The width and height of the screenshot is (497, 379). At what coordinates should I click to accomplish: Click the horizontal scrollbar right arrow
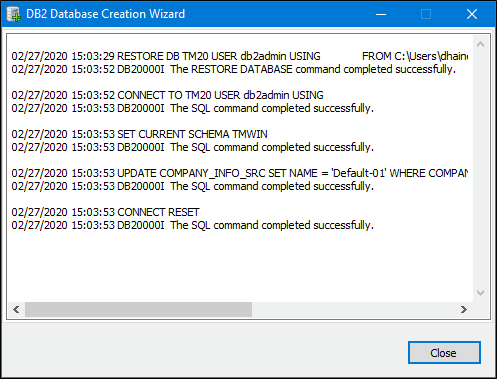464,310
